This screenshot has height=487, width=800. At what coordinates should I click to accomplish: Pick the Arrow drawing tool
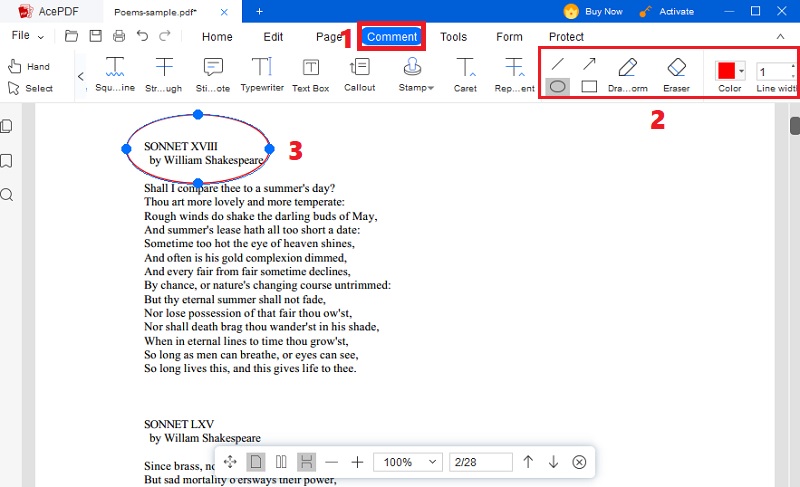tap(589, 64)
